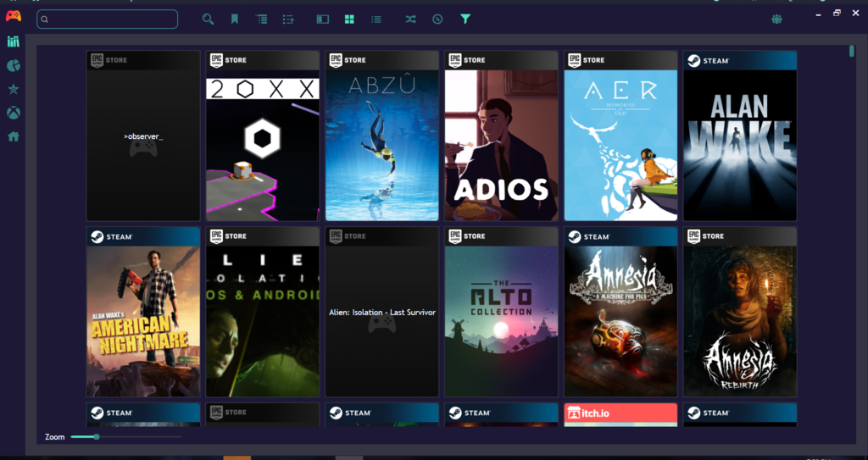The height and width of the screenshot is (460, 868).
Task: Click Epic Store banner on AER card
Action: (620, 60)
